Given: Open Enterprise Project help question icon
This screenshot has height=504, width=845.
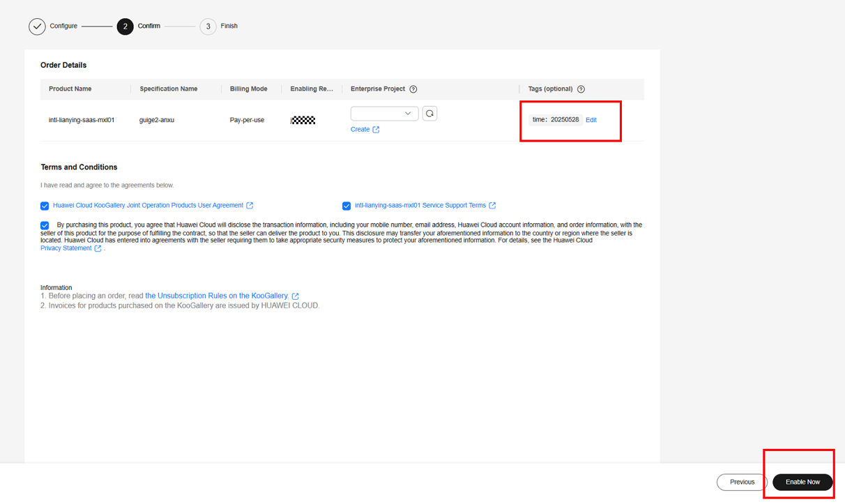Looking at the screenshot, I should [x=413, y=89].
